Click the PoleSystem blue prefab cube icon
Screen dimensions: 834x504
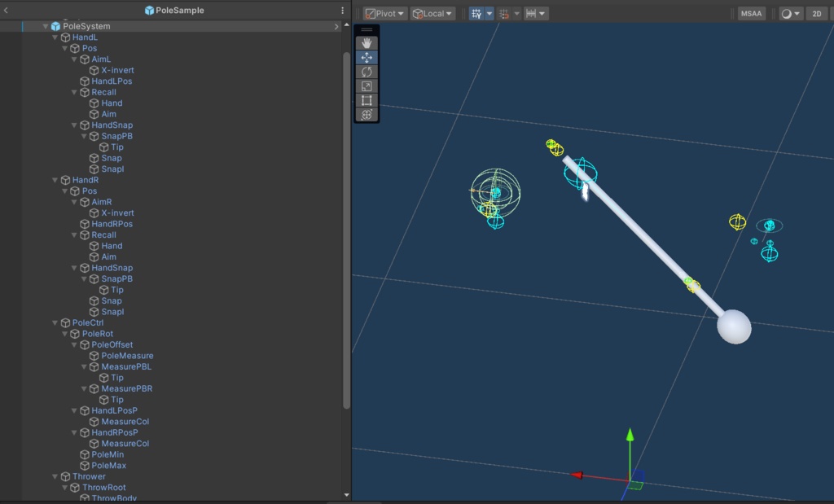[55, 26]
